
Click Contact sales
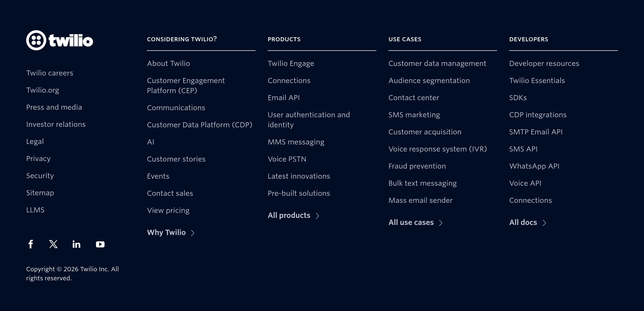170,193
